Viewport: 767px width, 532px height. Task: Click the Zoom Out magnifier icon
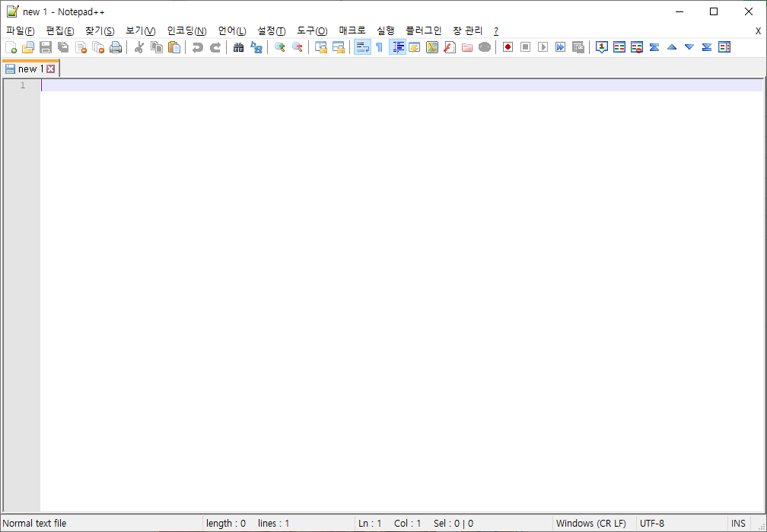(297, 47)
